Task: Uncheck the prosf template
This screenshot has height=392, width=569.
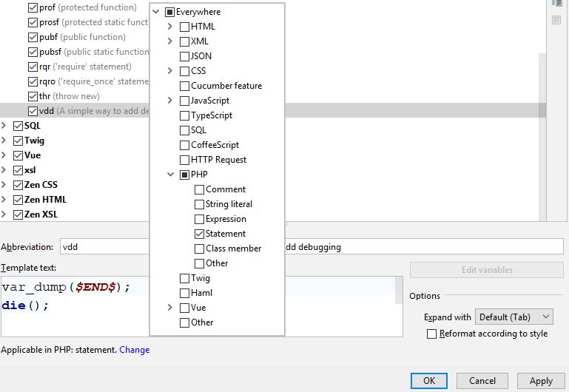Action: point(33,22)
